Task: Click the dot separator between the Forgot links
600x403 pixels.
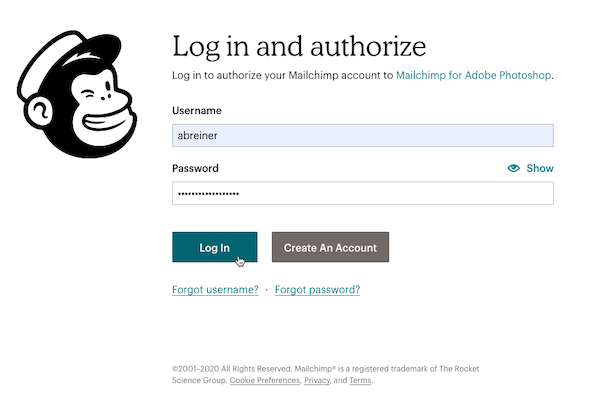Action: [x=267, y=290]
